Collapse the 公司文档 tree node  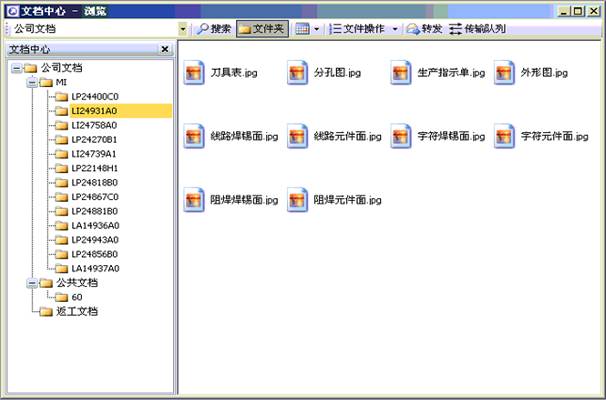click(x=17, y=68)
